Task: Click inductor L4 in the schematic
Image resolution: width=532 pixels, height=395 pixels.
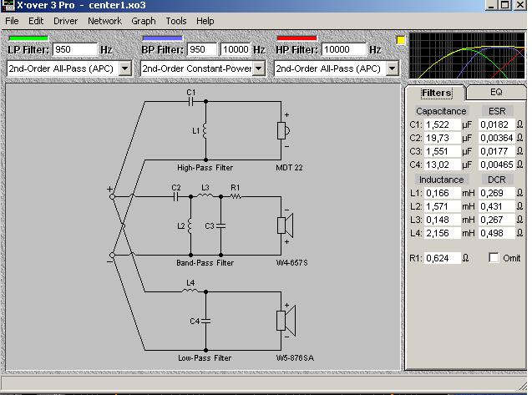Action: [190, 290]
